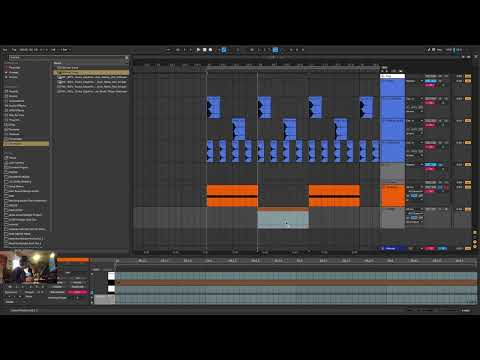Image resolution: width=480 pixels, height=360 pixels.
Task: Stop playback with the transport Stop button
Action: (x=204, y=50)
